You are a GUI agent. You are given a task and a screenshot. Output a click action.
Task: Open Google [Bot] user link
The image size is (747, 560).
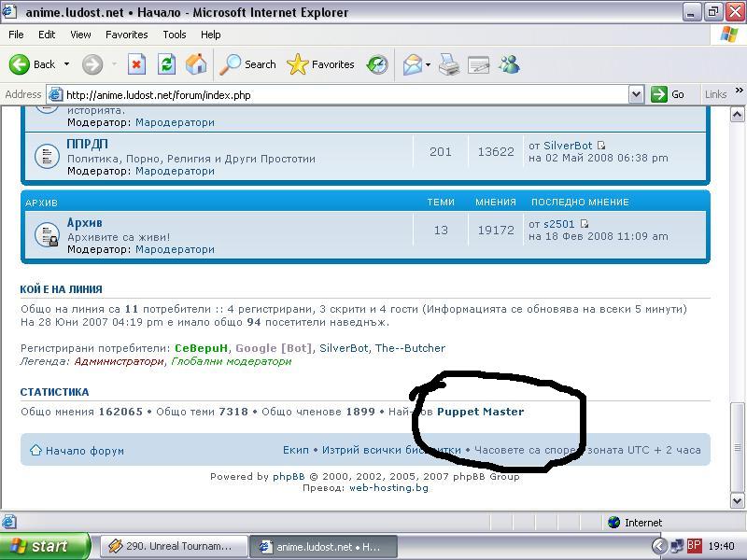coord(274,348)
